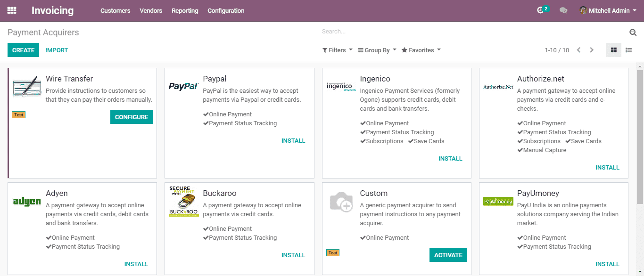Open the Customers menu
644x276 pixels.
115,10
